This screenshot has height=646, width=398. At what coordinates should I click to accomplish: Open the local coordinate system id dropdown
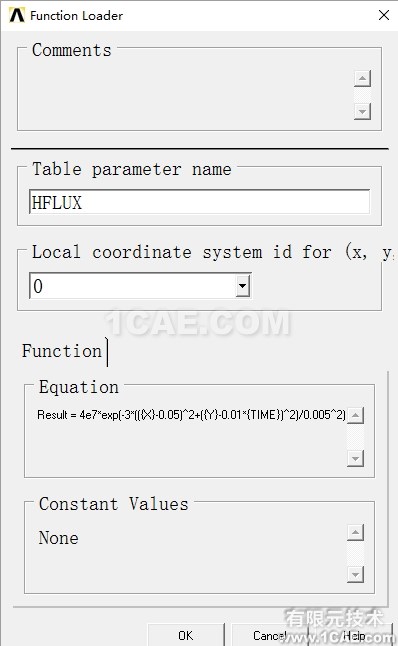point(243,286)
